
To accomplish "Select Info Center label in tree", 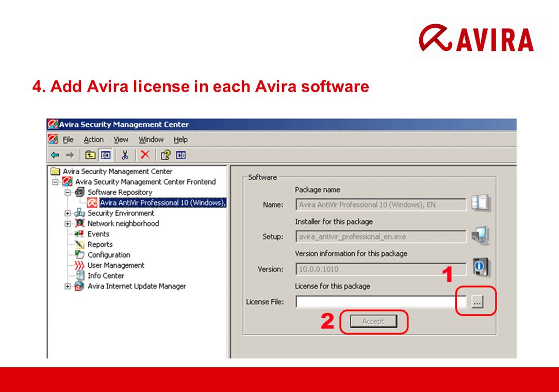I will coord(106,276).
